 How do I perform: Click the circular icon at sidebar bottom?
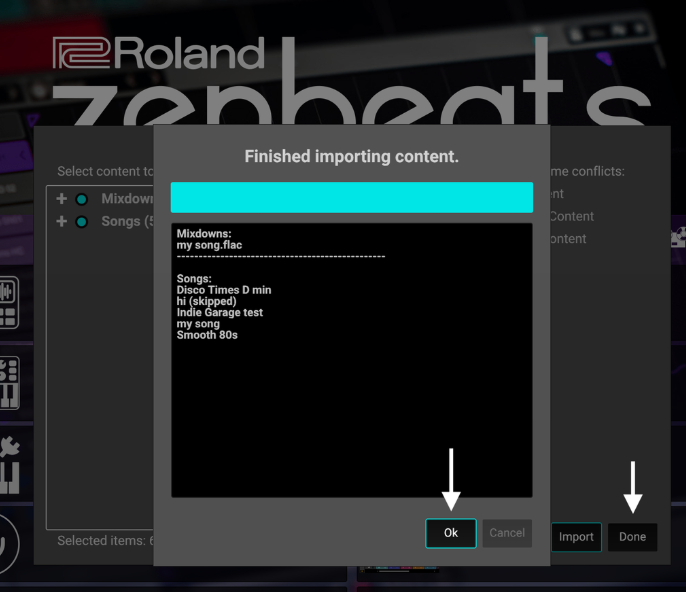(x=9, y=544)
